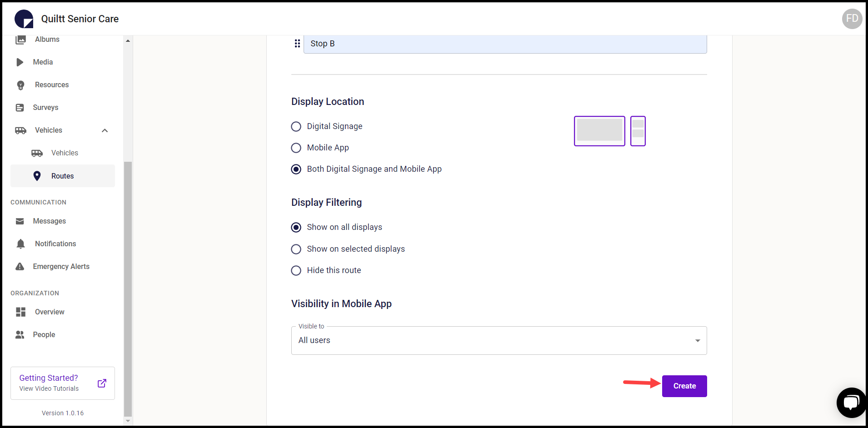This screenshot has width=868, height=428.
Task: Click the Albums picture icon
Action: (x=20, y=40)
